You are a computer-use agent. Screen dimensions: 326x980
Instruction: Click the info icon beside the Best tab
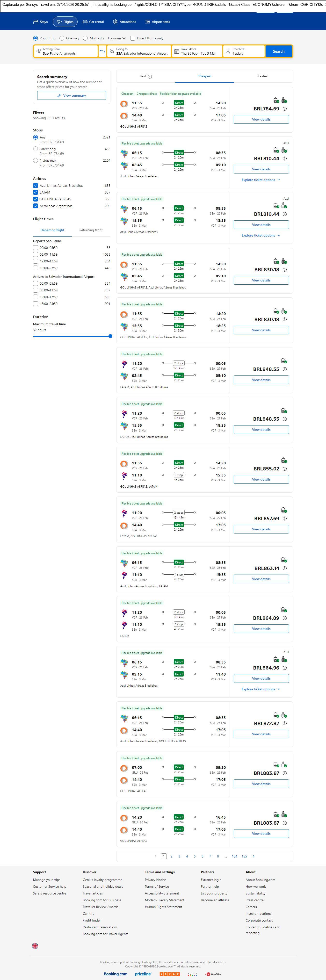[150, 76]
